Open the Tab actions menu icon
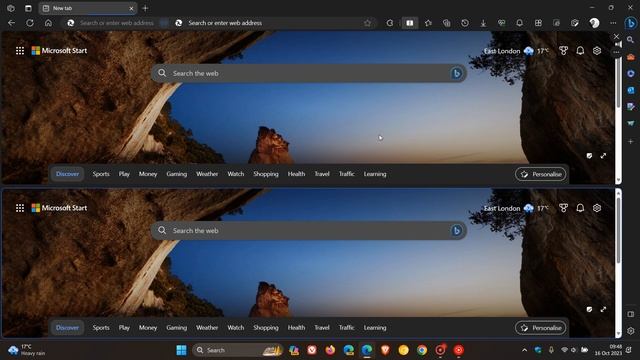 (x=28, y=8)
